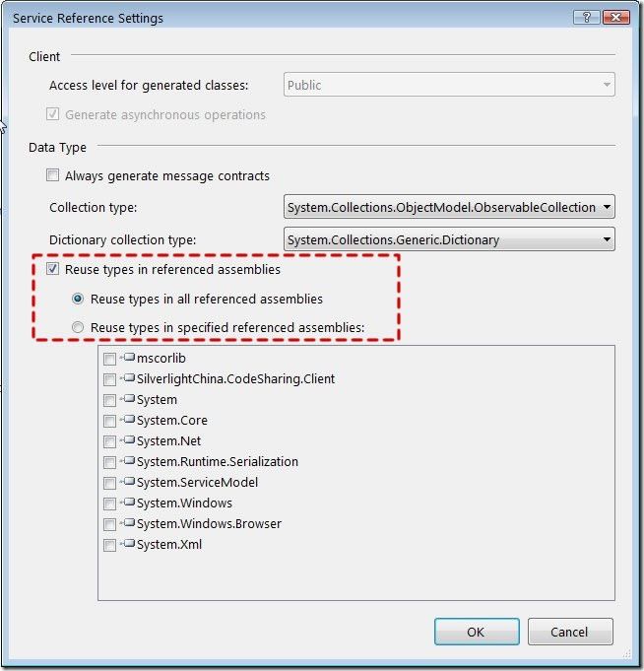This screenshot has width=644, height=671.
Task: Uncheck Reuse types in referenced assemblies
Action: [52, 269]
